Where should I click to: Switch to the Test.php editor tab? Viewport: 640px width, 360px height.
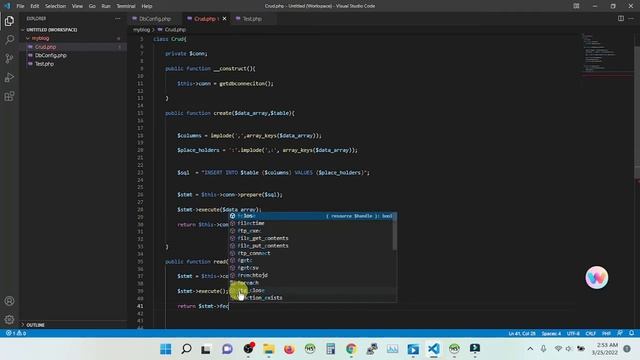coord(252,19)
